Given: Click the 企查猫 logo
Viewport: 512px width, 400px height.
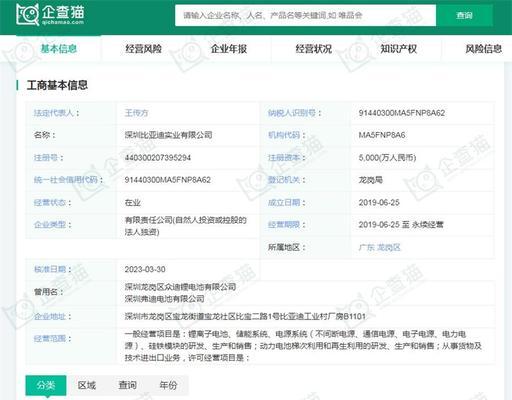Looking at the screenshot, I should pyautogui.click(x=50, y=15).
